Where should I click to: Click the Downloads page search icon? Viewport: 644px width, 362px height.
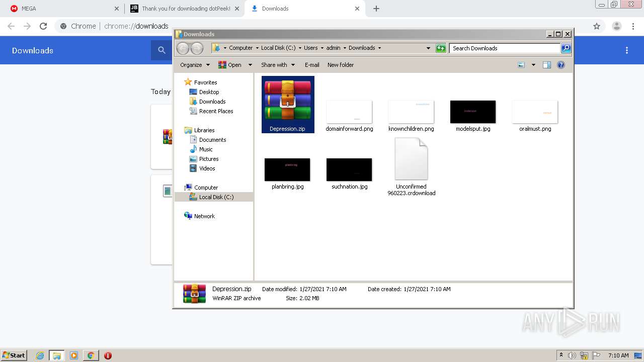(x=162, y=50)
